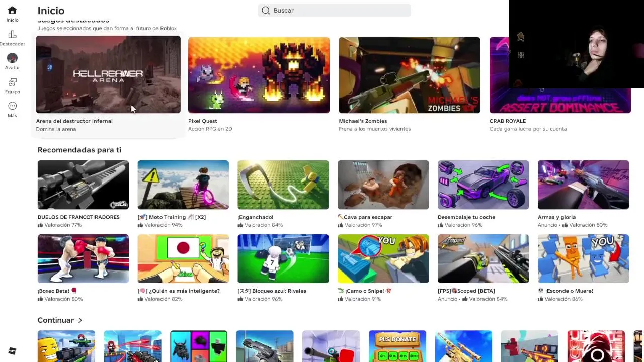Open the Inicio home icon in sidebar

click(12, 10)
